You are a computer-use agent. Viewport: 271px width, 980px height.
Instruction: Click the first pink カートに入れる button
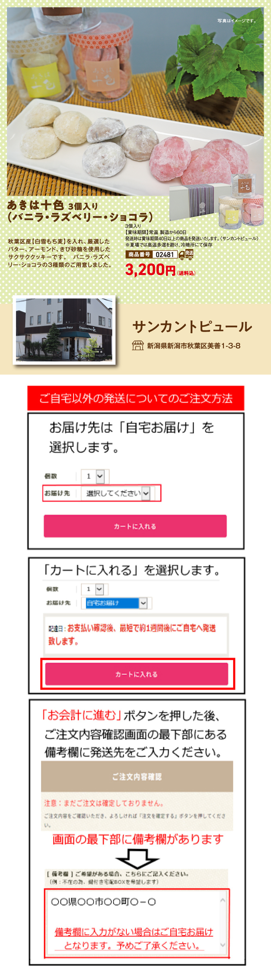pyautogui.click(x=135, y=526)
